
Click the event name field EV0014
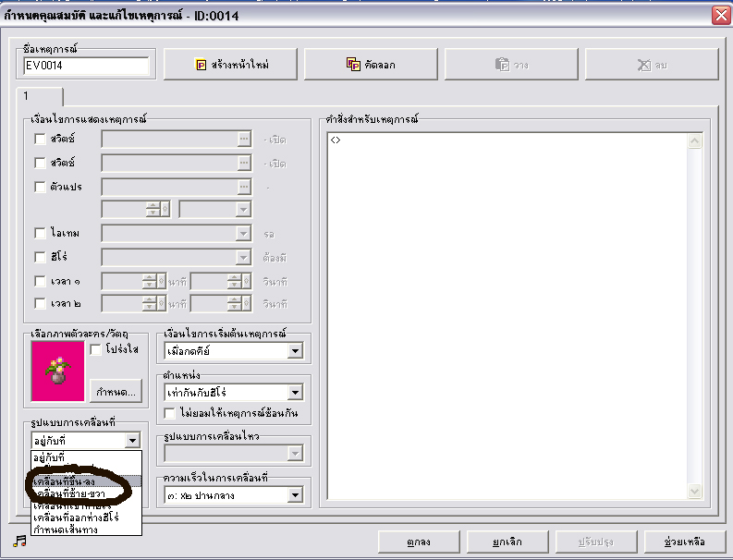point(86,66)
